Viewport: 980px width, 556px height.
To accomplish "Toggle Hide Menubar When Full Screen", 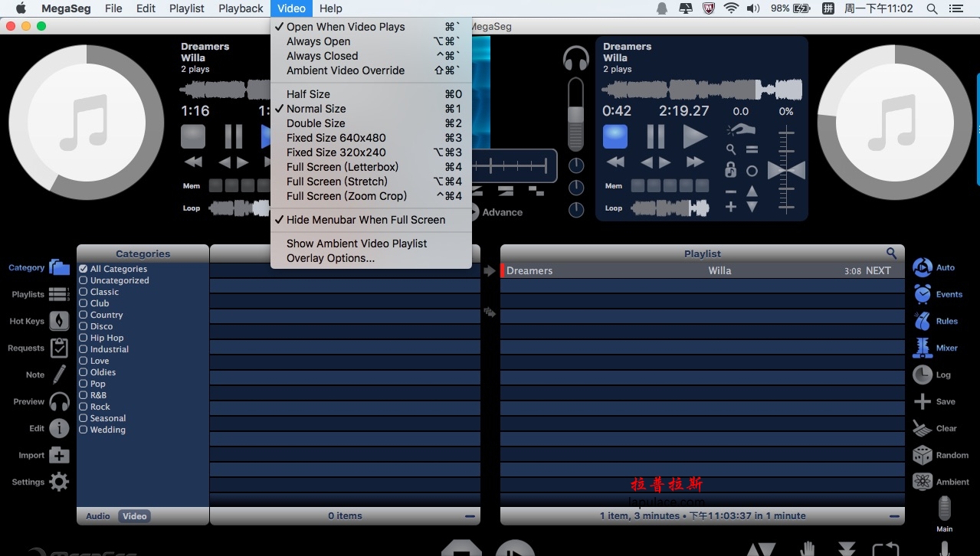I will (x=371, y=220).
